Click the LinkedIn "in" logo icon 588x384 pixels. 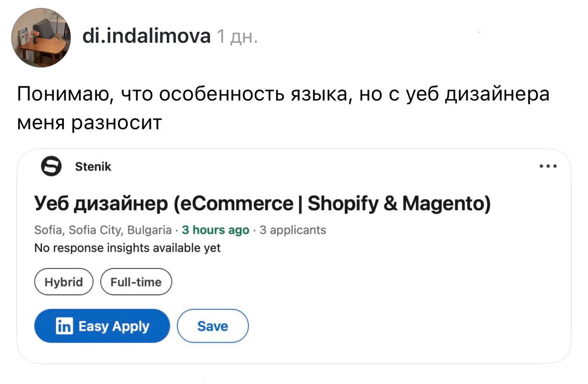(64, 326)
